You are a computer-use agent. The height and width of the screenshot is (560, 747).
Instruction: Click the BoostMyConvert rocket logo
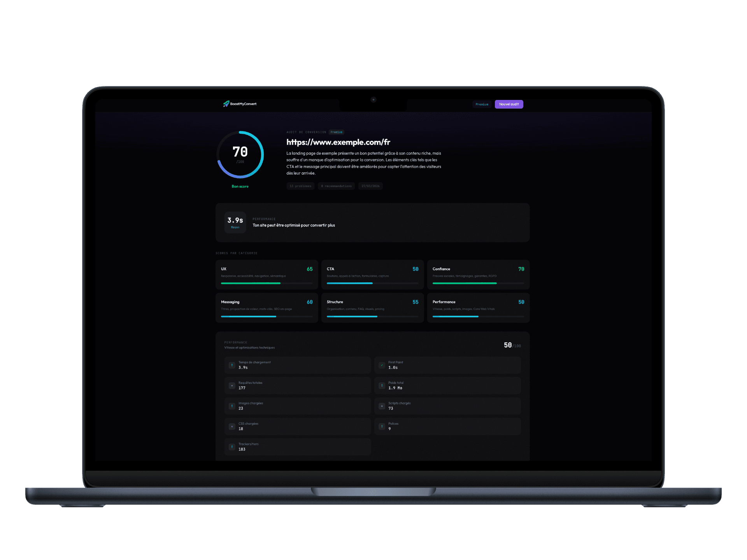(x=226, y=104)
